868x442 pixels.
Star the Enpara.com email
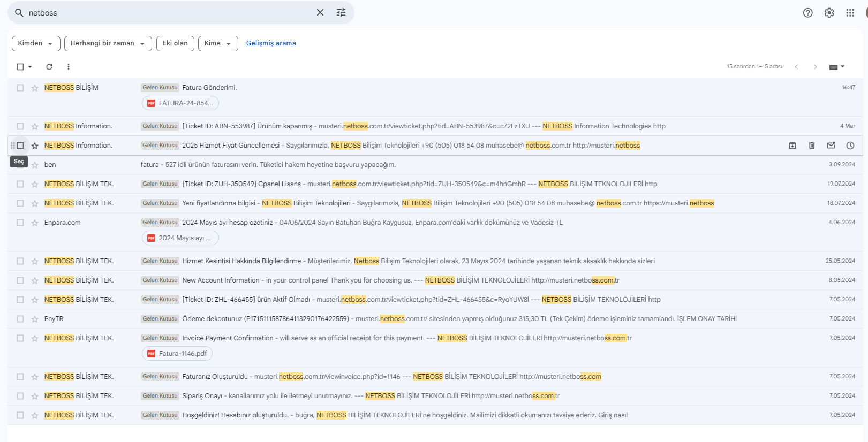[x=35, y=223]
